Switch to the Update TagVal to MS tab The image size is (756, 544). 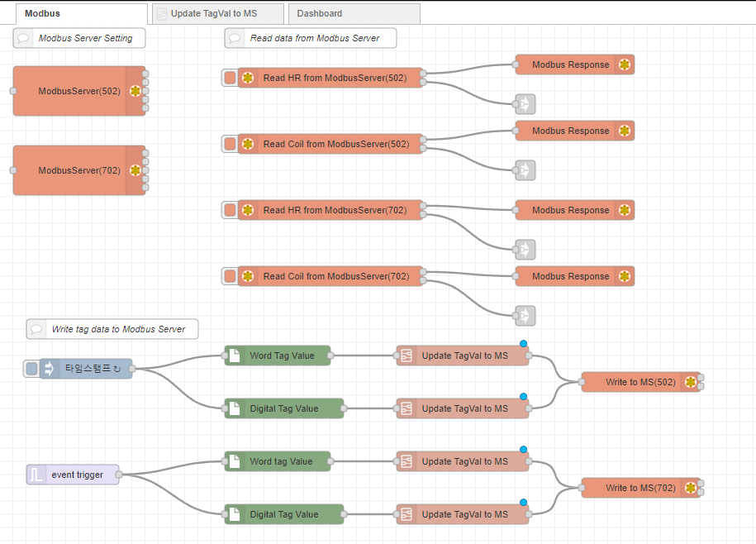coord(216,13)
